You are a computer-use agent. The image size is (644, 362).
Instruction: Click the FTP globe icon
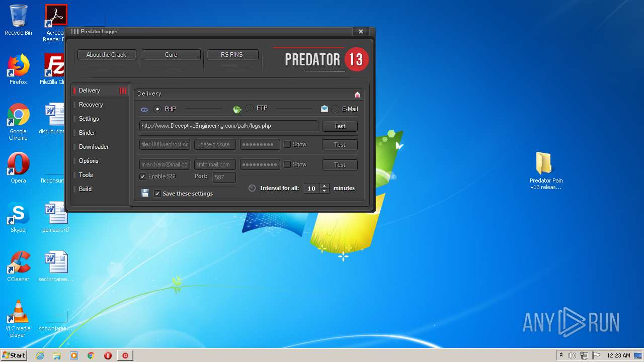pyautogui.click(x=237, y=109)
